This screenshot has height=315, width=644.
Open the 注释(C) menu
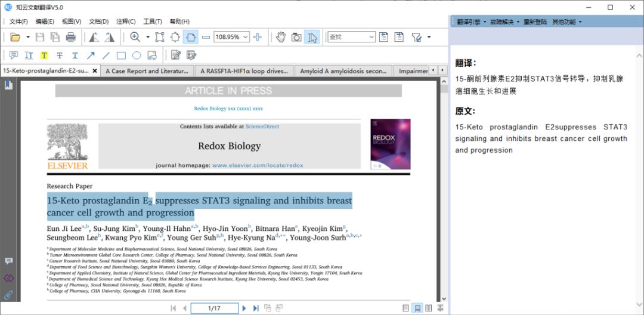pyautogui.click(x=126, y=21)
